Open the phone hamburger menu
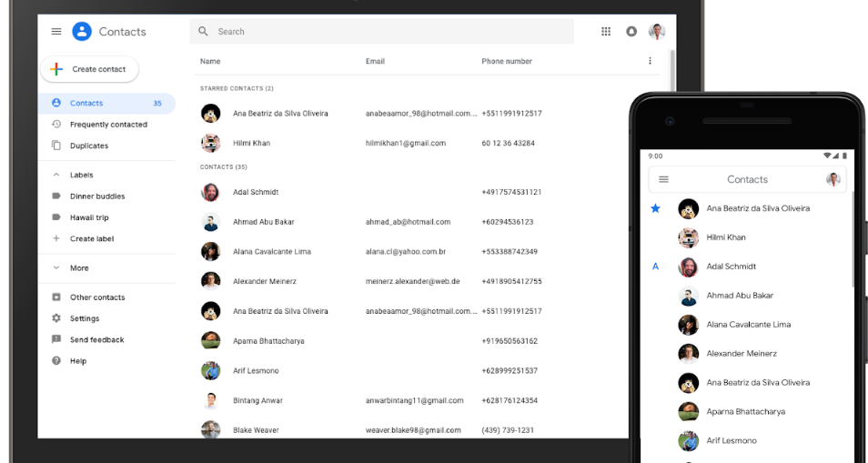 [663, 179]
